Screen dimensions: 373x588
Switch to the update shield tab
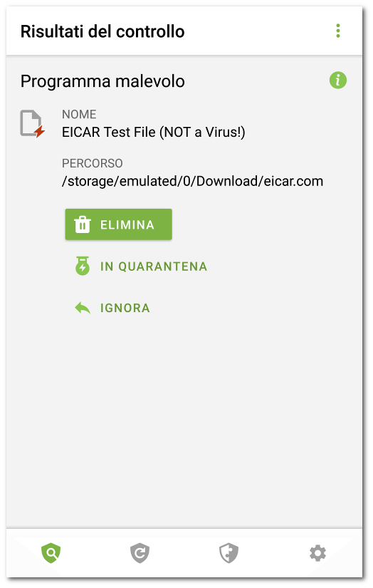(140, 553)
